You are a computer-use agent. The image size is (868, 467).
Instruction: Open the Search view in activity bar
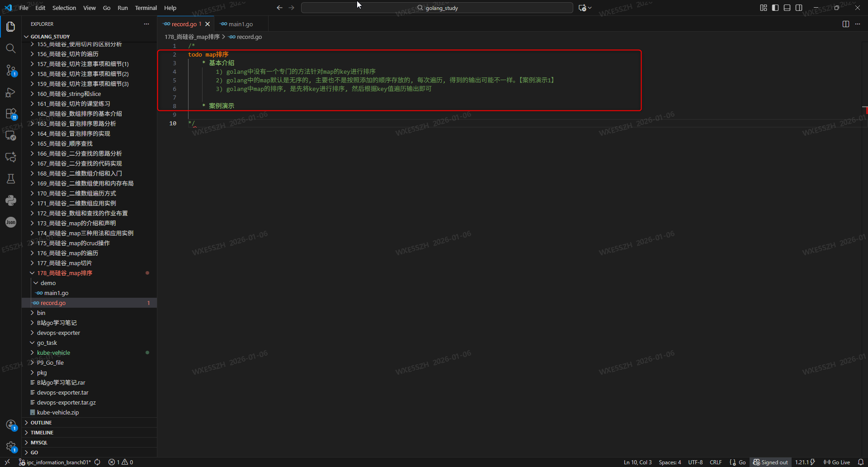[x=11, y=48]
